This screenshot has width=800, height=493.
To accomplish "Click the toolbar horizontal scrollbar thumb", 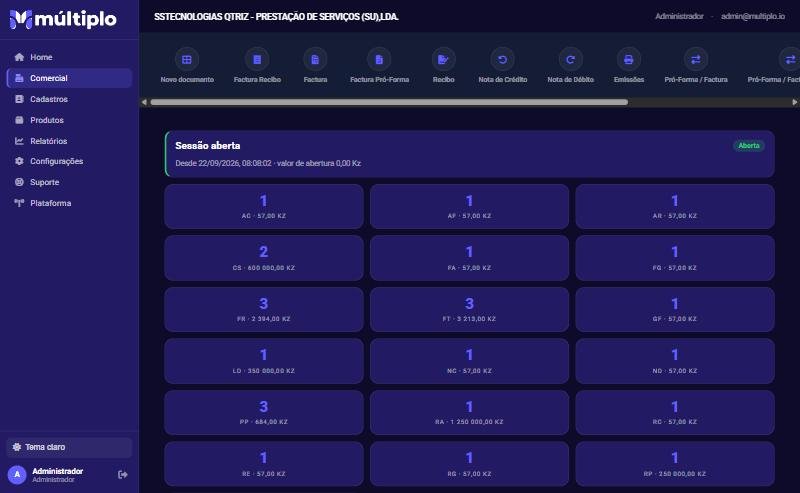I will (x=389, y=102).
